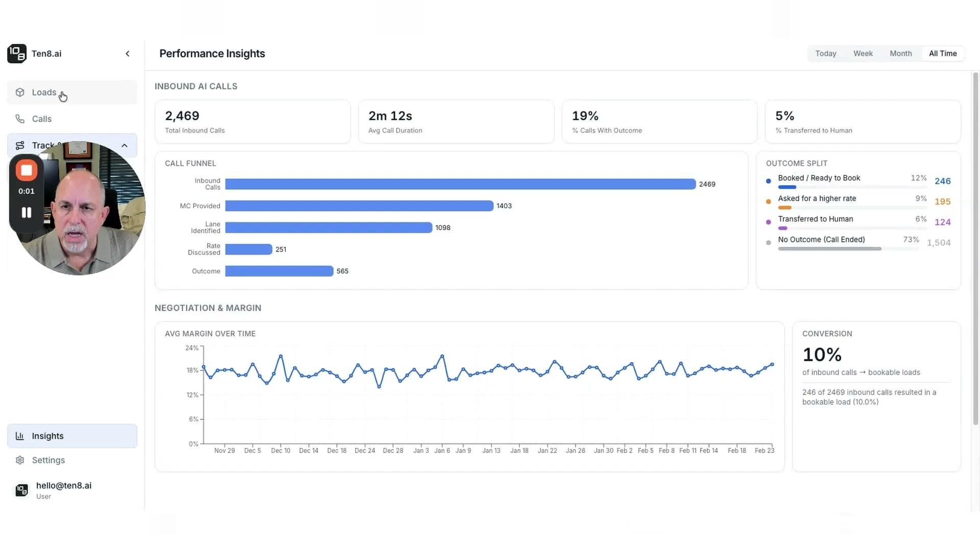Select the Today time range
The image size is (980, 551).
(825, 54)
